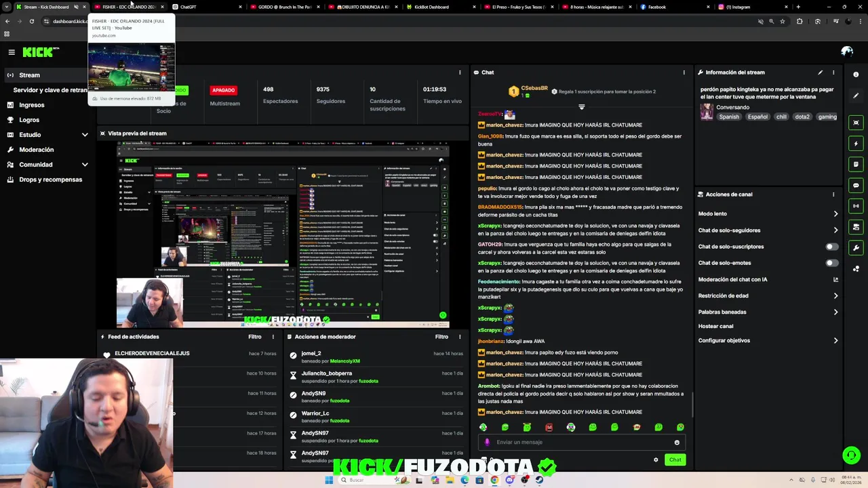Open Palabras baneadas settings
Image resolution: width=868 pixels, height=488 pixels.
(x=768, y=312)
